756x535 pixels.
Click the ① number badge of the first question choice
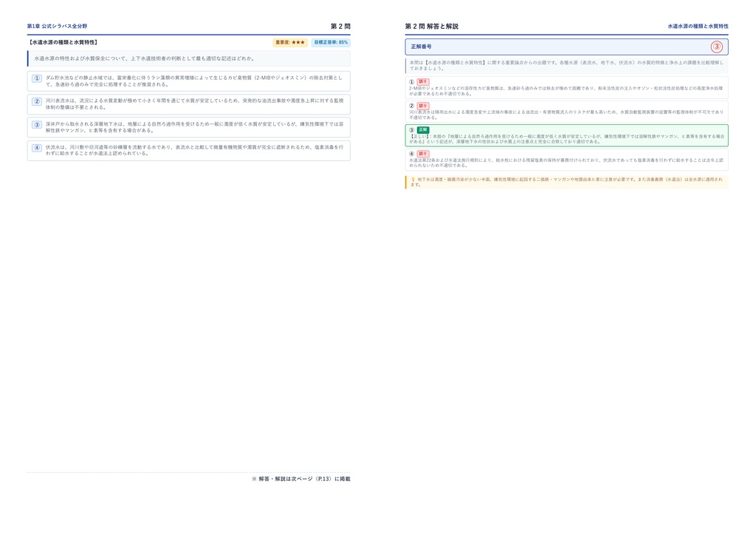pyautogui.click(x=37, y=78)
